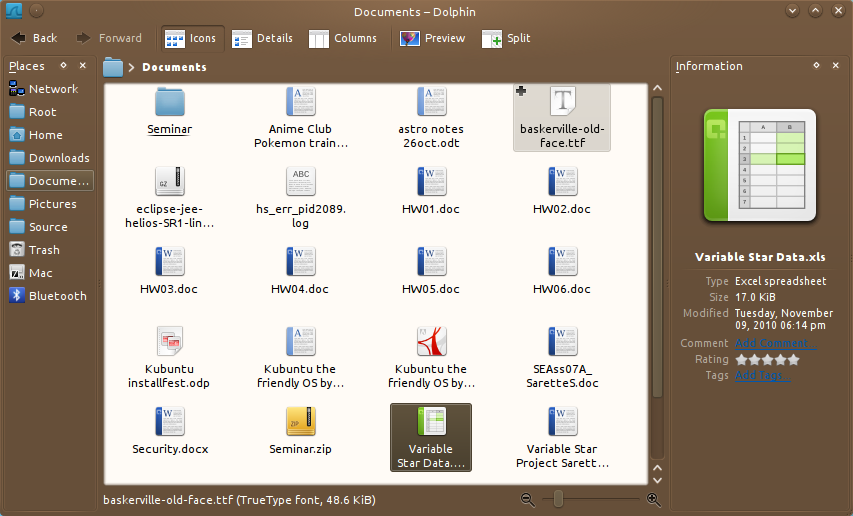Split the view into two panes

click(506, 39)
